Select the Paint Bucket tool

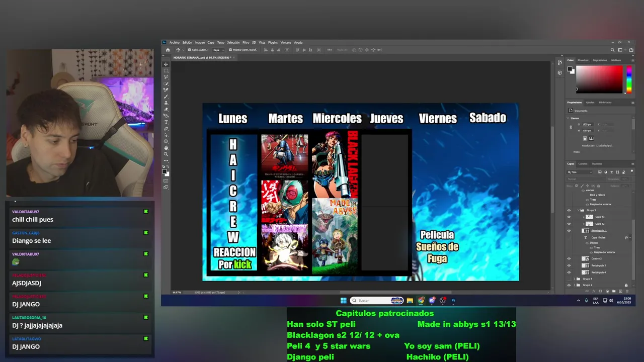point(166,116)
